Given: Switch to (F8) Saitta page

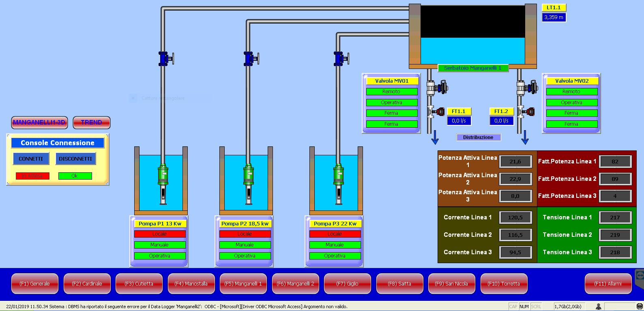Looking at the screenshot, I should point(400,283).
